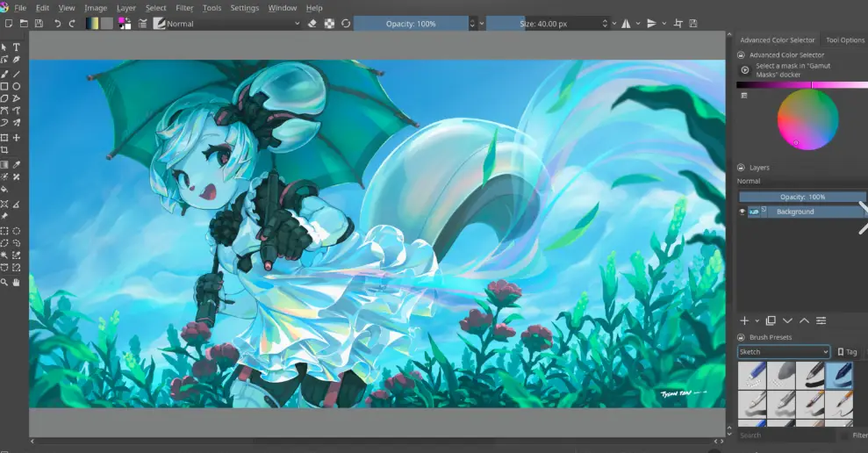Screen dimensions: 868x453
Task: Toggle vertical mirror tool
Action: click(x=651, y=23)
